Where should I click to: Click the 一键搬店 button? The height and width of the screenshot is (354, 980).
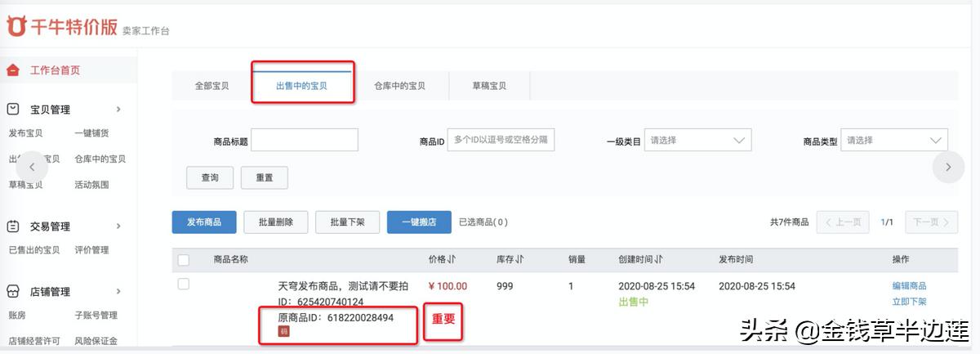pos(419,222)
